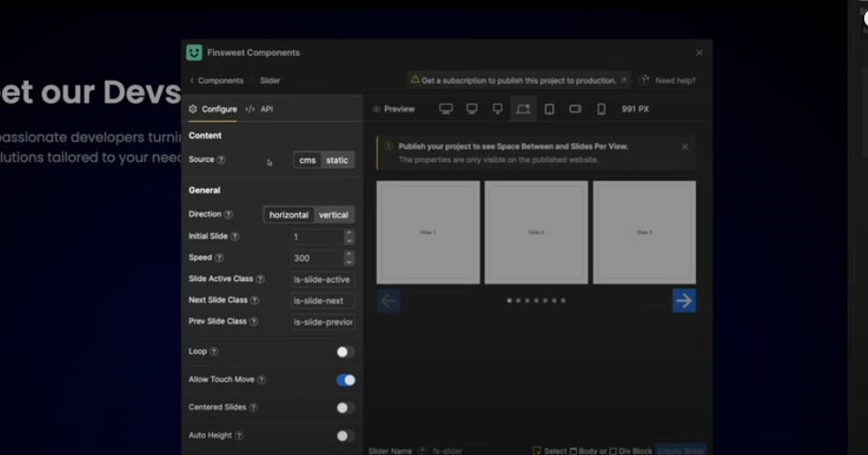
Task: Click the Need help question icon
Action: (x=644, y=81)
